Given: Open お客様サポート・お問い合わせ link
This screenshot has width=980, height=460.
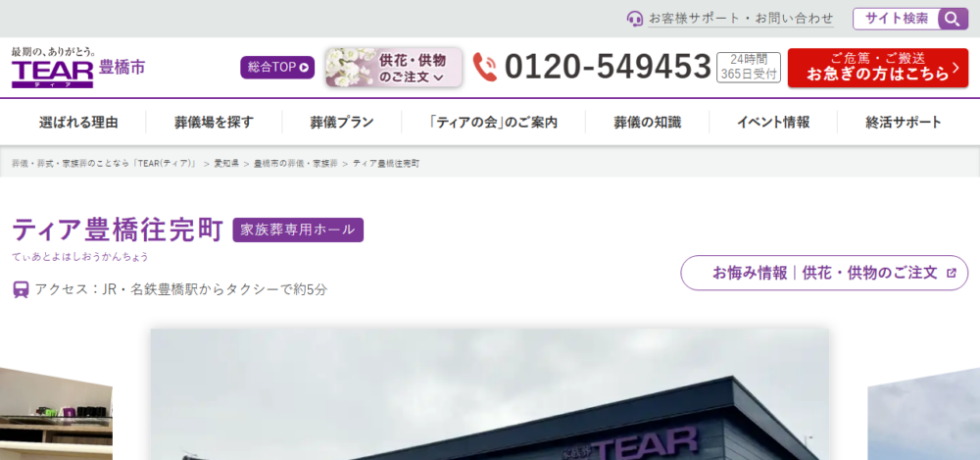Looking at the screenshot, I should pyautogui.click(x=741, y=19).
